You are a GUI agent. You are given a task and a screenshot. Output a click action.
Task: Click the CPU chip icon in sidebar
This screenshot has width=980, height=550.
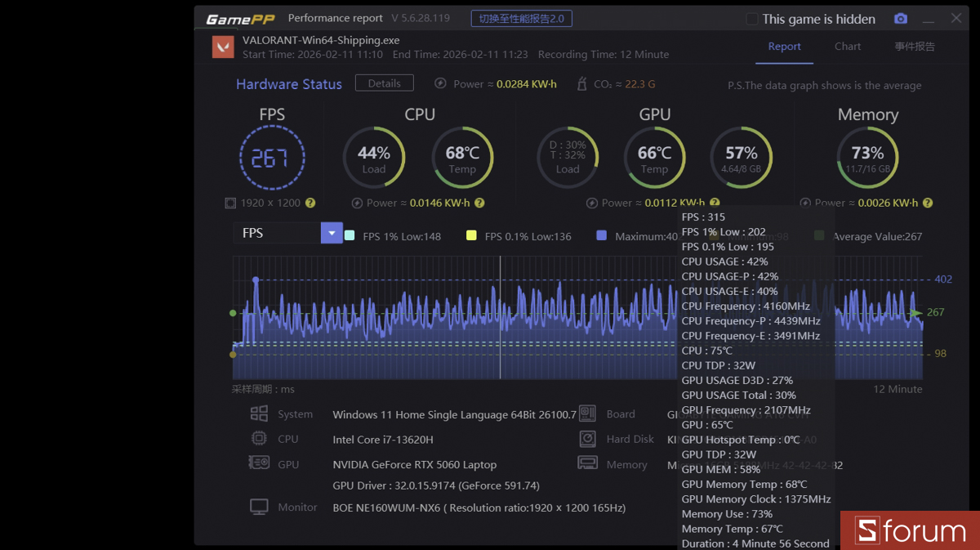pyautogui.click(x=260, y=439)
